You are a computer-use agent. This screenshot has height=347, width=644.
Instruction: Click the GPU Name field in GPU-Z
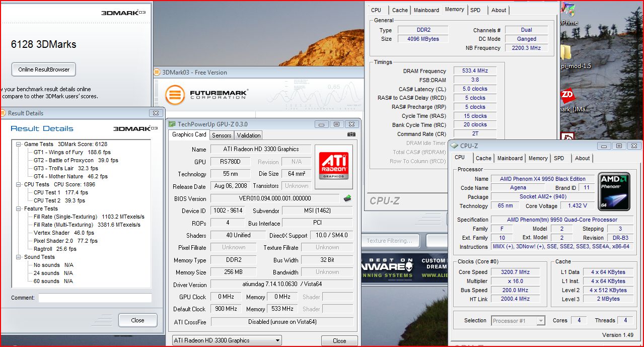click(261, 149)
